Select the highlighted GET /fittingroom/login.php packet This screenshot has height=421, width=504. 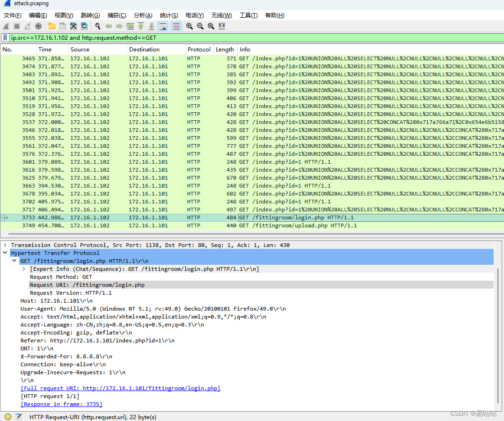click(187, 218)
